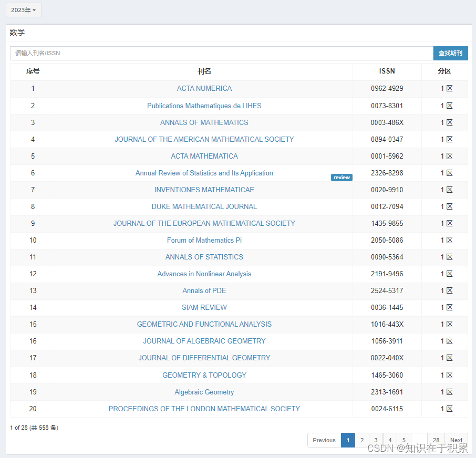Open JOURNAL OF THE AMERICAN MATHEMATICAL SOCIETY
Viewport: 476px width, 458px height.
point(204,139)
